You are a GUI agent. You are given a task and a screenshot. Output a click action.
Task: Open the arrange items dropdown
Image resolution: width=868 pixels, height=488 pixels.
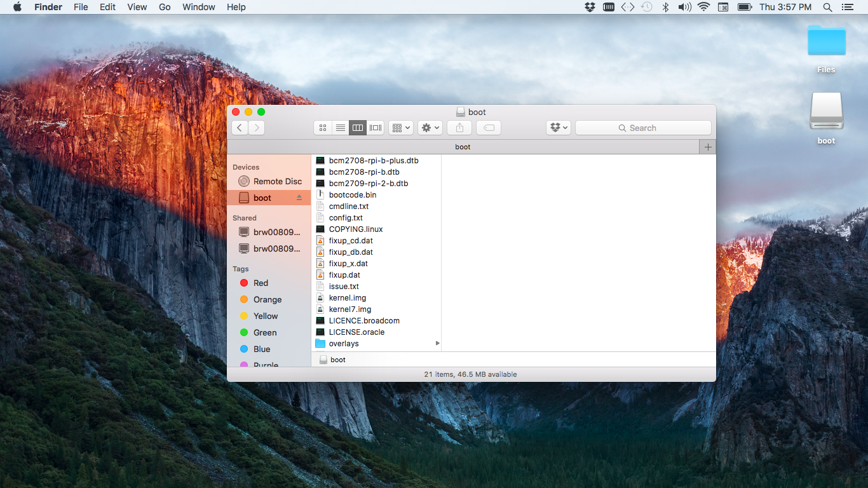coord(401,128)
